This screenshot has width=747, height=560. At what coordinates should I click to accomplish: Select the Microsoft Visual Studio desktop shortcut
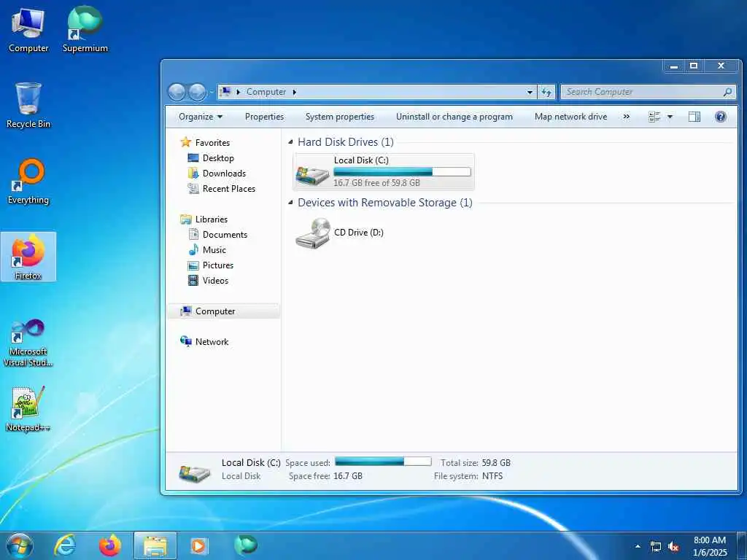tap(28, 343)
